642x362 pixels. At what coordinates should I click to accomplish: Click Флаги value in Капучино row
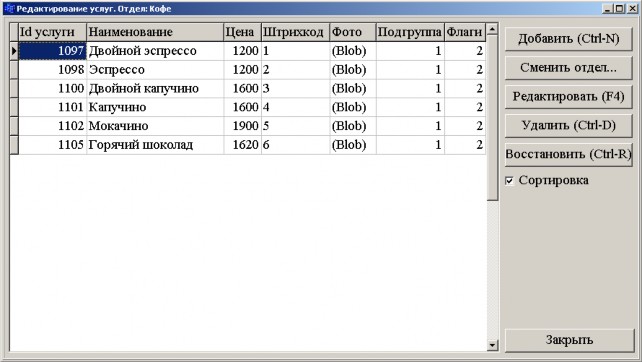coord(465,107)
